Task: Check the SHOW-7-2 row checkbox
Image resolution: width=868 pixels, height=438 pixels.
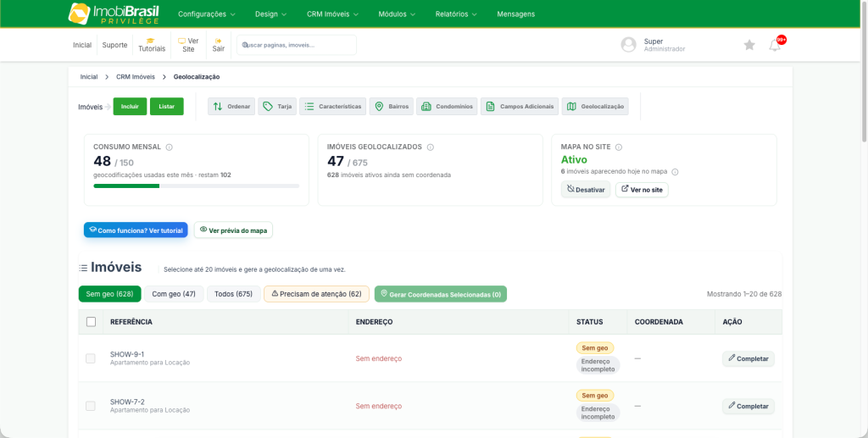Action: coord(90,406)
